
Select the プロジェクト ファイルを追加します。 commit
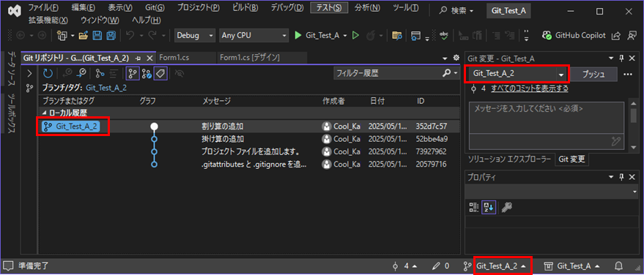[249, 151]
